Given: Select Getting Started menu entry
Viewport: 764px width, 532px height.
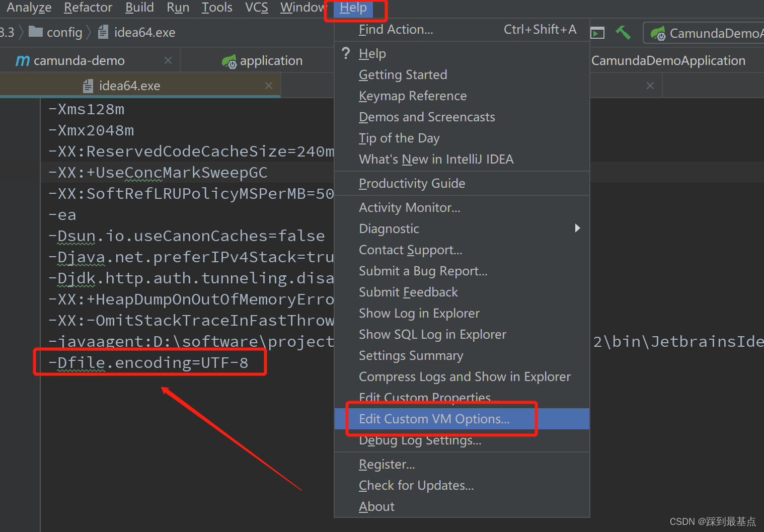Looking at the screenshot, I should pyautogui.click(x=462, y=74).
